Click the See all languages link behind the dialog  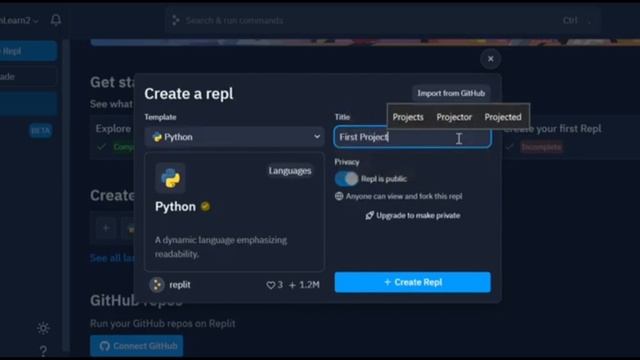tap(113, 258)
